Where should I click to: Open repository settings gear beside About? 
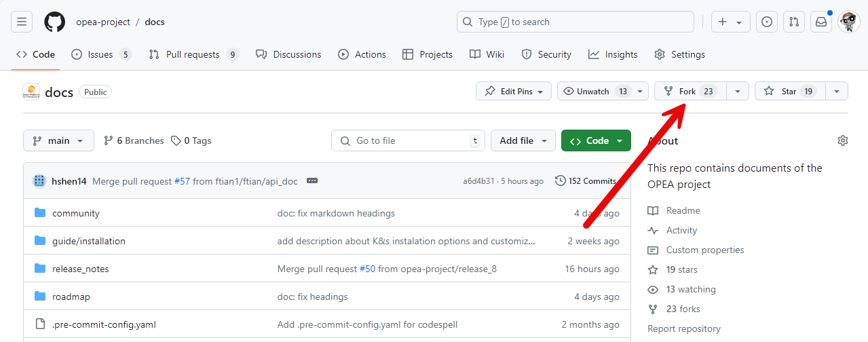(x=843, y=140)
